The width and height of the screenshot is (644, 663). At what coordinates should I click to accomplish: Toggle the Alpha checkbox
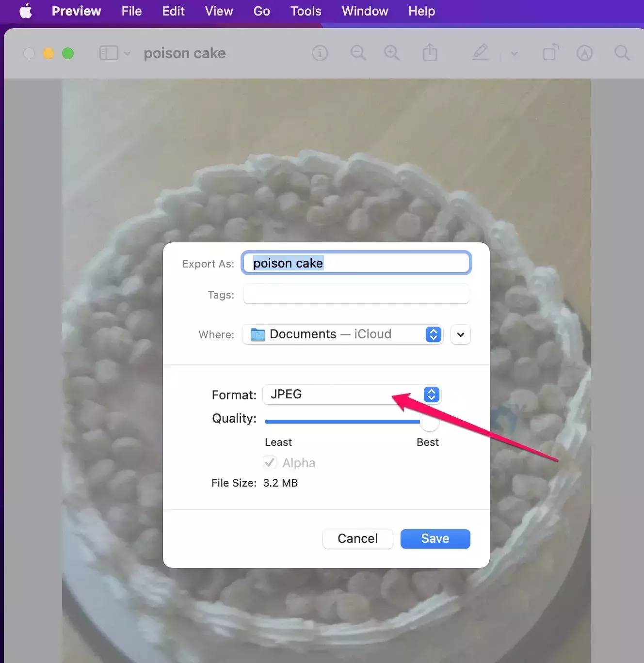point(270,462)
